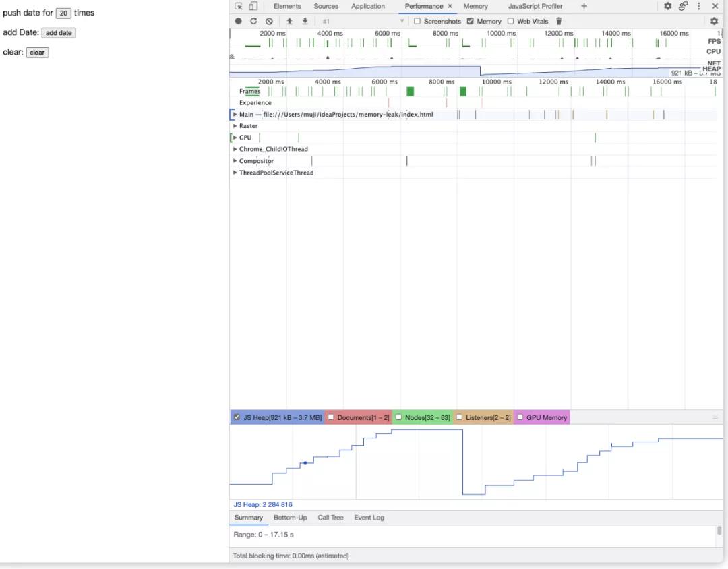Focus the push date times input
Viewport: 728px width, 569px height.
[x=63, y=13]
